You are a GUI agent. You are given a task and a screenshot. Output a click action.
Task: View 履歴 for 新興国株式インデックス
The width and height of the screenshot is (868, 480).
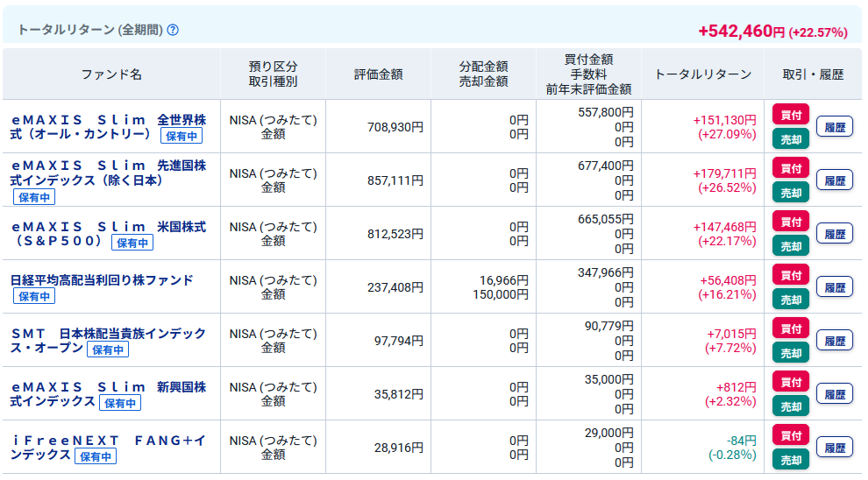coord(834,394)
